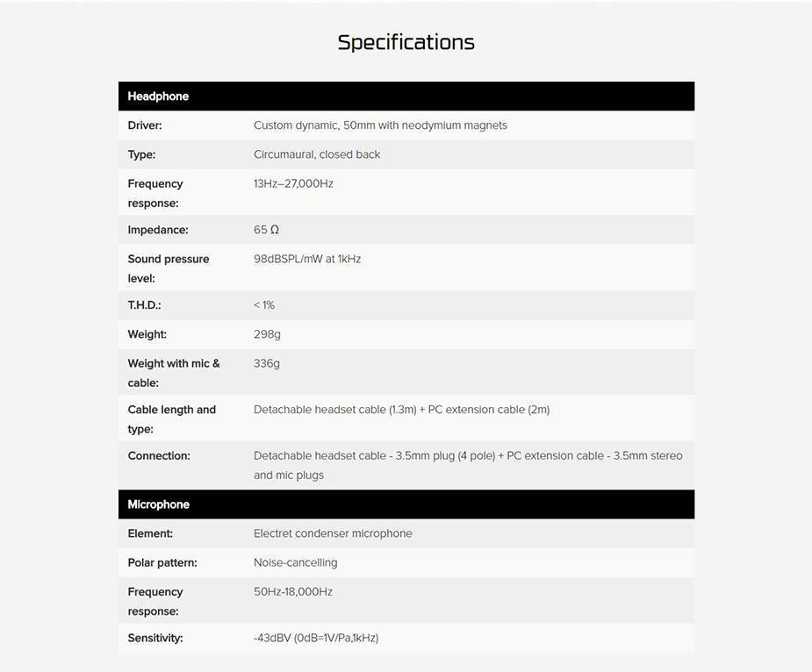The width and height of the screenshot is (812, 672).
Task: Select the T.H.D. row label
Action: pyautogui.click(x=145, y=305)
